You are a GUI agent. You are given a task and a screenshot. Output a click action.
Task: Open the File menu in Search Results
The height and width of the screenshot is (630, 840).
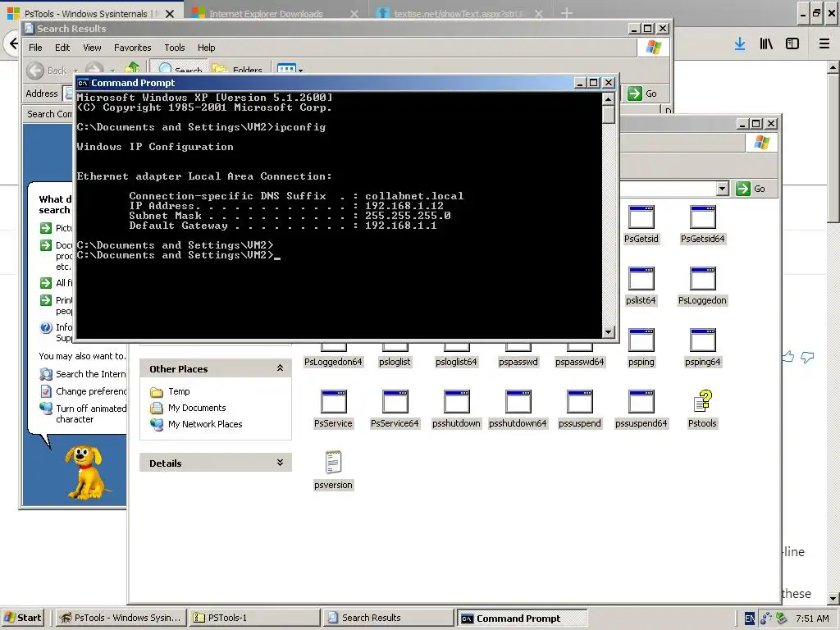[35, 48]
